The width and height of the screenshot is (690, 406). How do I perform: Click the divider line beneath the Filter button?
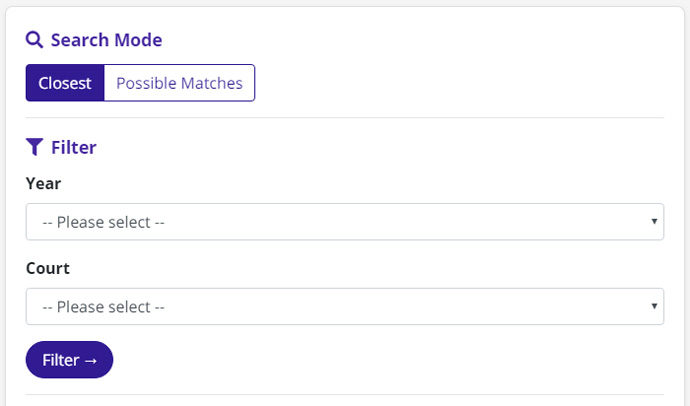coord(345,395)
